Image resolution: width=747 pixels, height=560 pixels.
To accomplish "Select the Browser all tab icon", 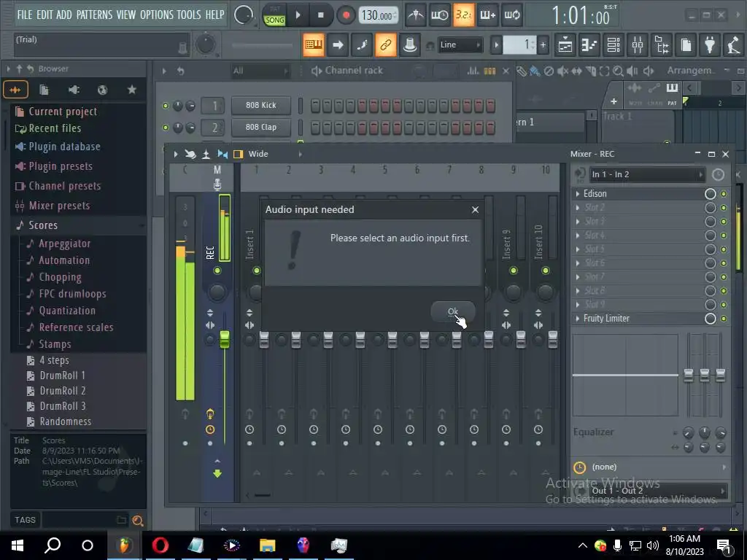I will tap(15, 90).
